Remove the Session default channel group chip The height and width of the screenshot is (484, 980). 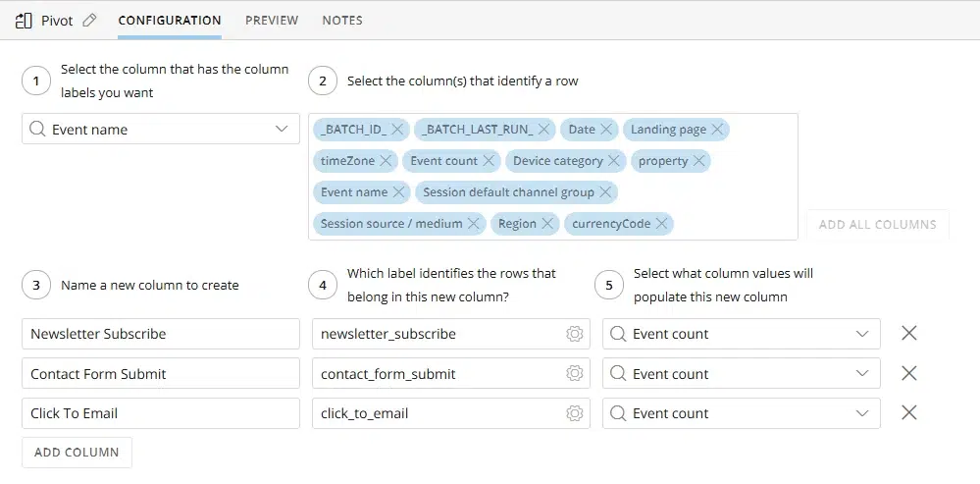(x=605, y=192)
